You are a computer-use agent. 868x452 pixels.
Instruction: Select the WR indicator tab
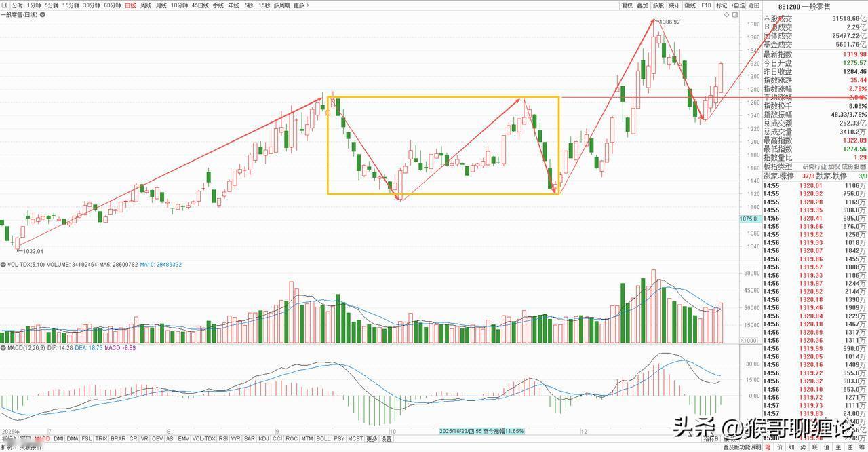click(x=237, y=439)
